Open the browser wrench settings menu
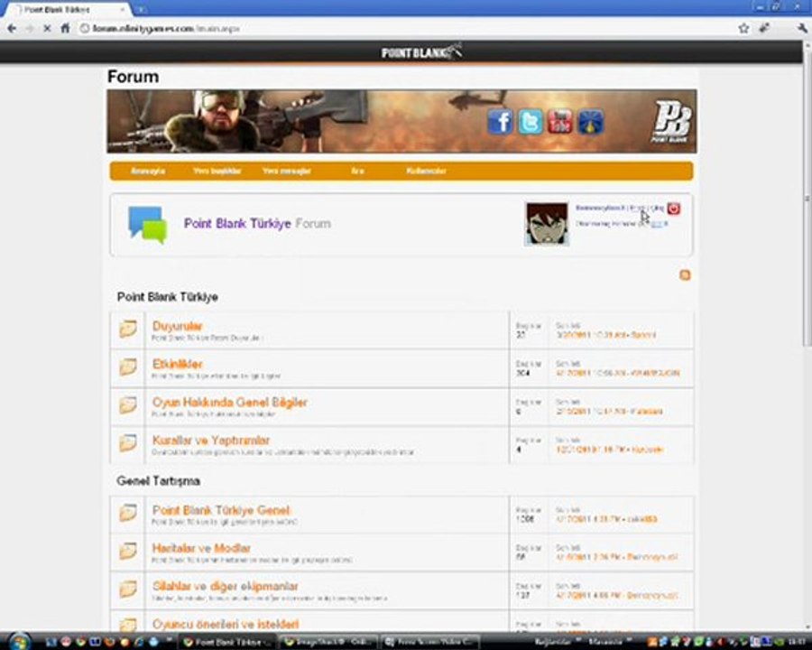This screenshot has width=812, height=650. tap(802, 29)
